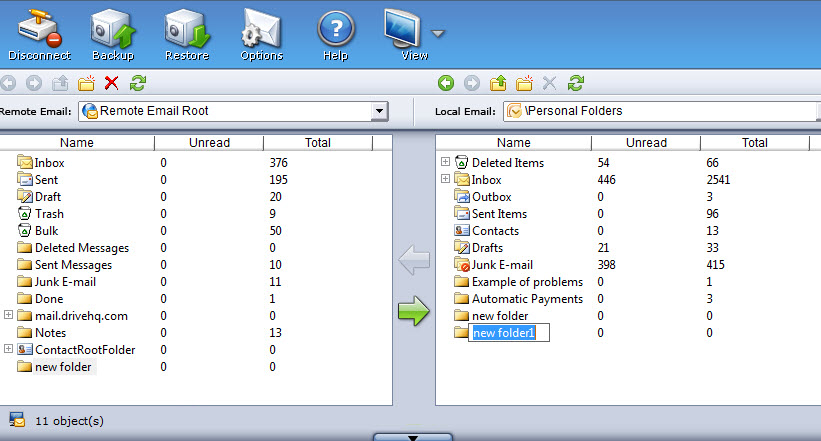Image resolution: width=821 pixels, height=441 pixels.
Task: Open the Options gear icon
Action: [262, 31]
